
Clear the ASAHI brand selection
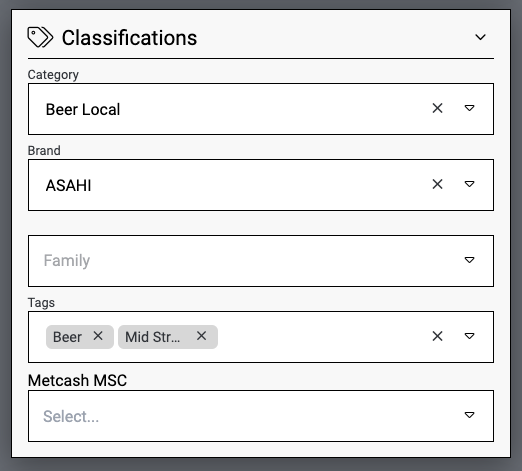pyautogui.click(x=437, y=184)
